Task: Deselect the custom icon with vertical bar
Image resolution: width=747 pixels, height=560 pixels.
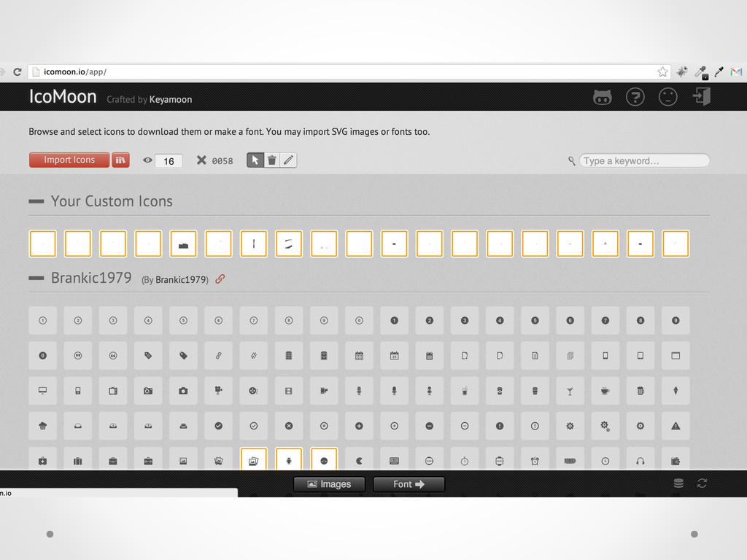Action: click(x=253, y=244)
